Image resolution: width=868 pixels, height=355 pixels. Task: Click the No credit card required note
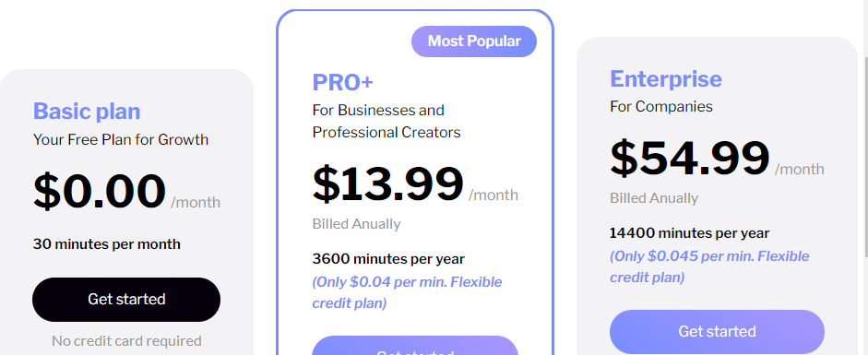click(126, 341)
